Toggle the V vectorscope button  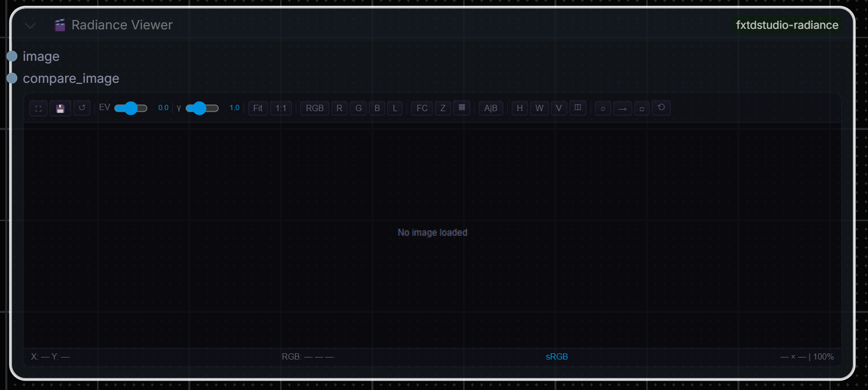point(559,109)
